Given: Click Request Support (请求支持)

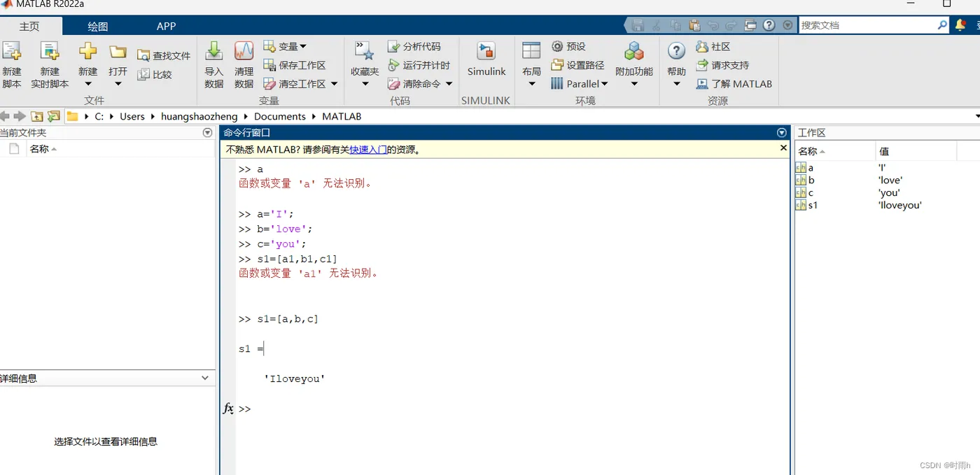Looking at the screenshot, I should point(722,65).
